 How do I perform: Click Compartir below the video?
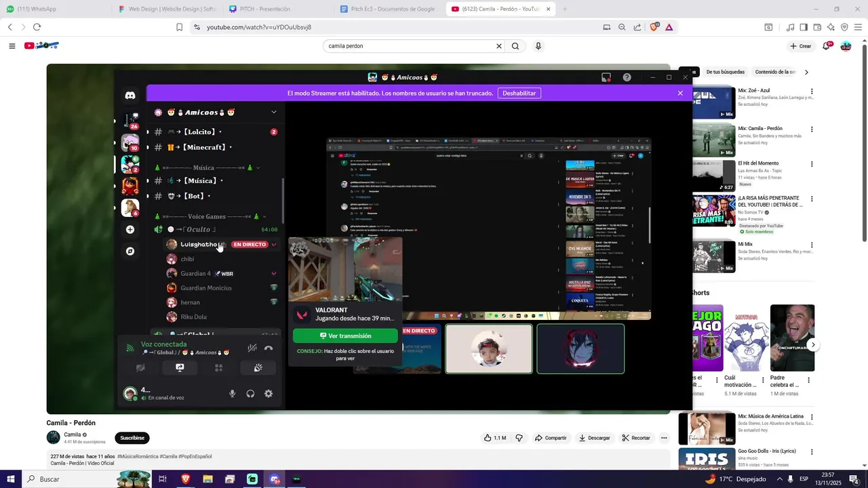551,438
